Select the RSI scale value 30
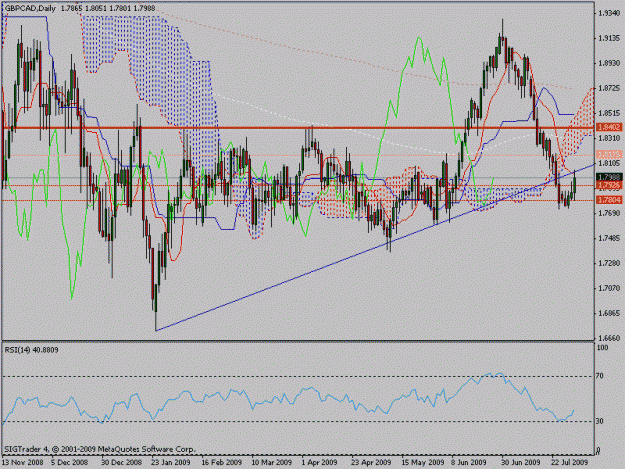625x469 pixels. pyautogui.click(x=600, y=421)
